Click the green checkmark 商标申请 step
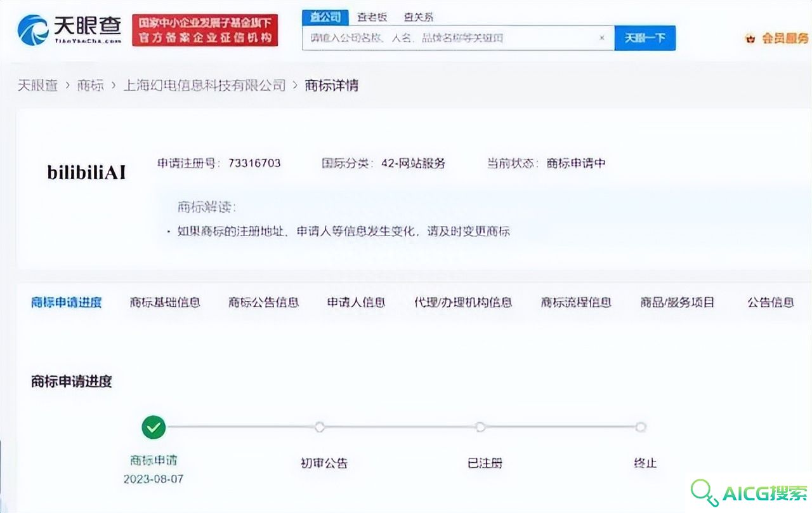 [x=154, y=427]
